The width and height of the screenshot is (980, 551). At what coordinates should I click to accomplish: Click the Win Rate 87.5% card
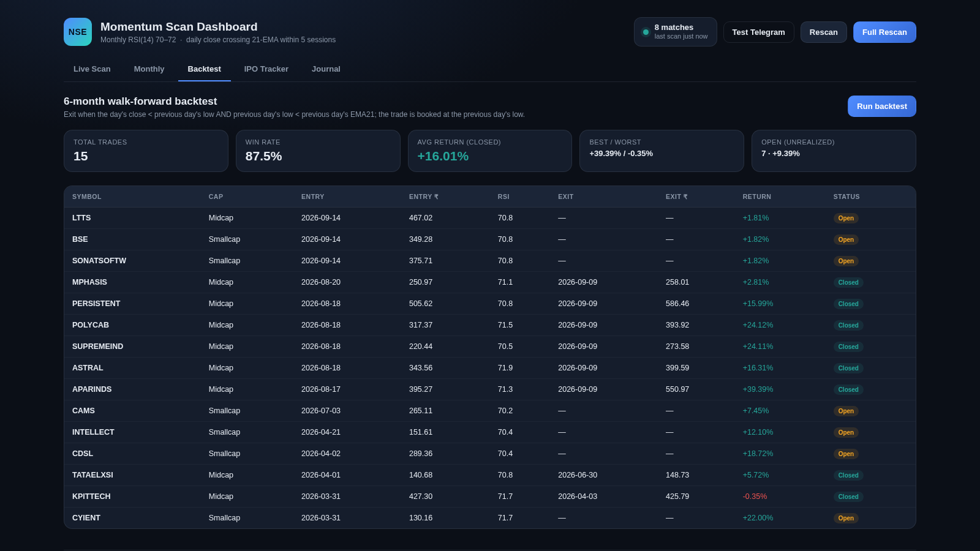(x=318, y=151)
